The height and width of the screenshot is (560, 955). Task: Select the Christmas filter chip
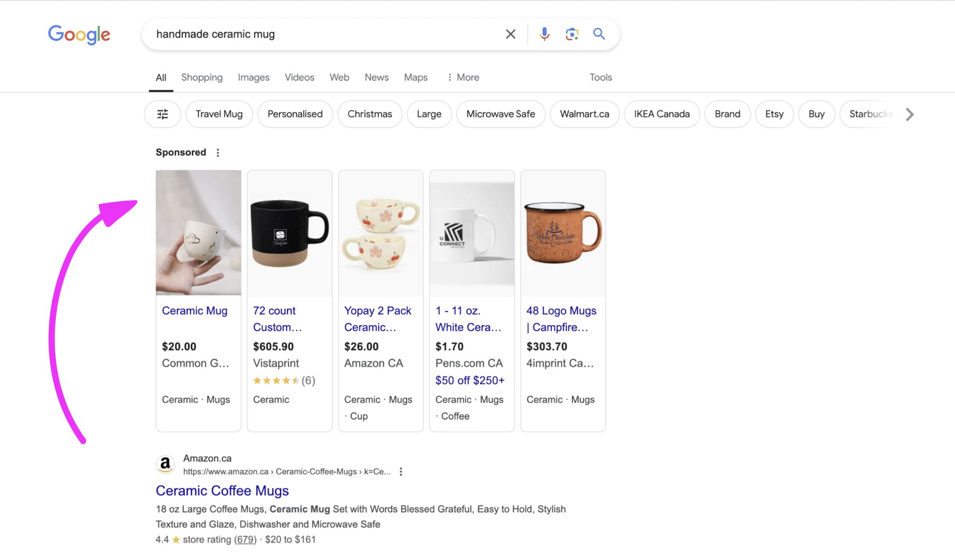[370, 114]
